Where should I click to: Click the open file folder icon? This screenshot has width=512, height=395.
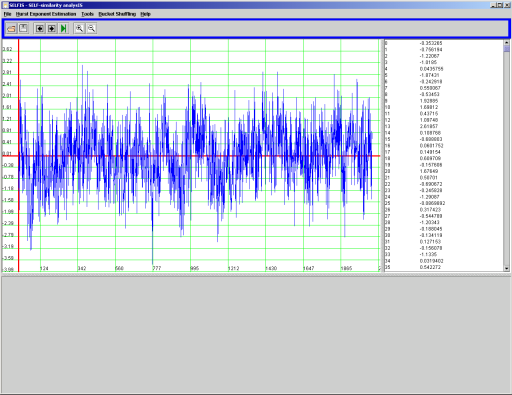(x=11, y=29)
